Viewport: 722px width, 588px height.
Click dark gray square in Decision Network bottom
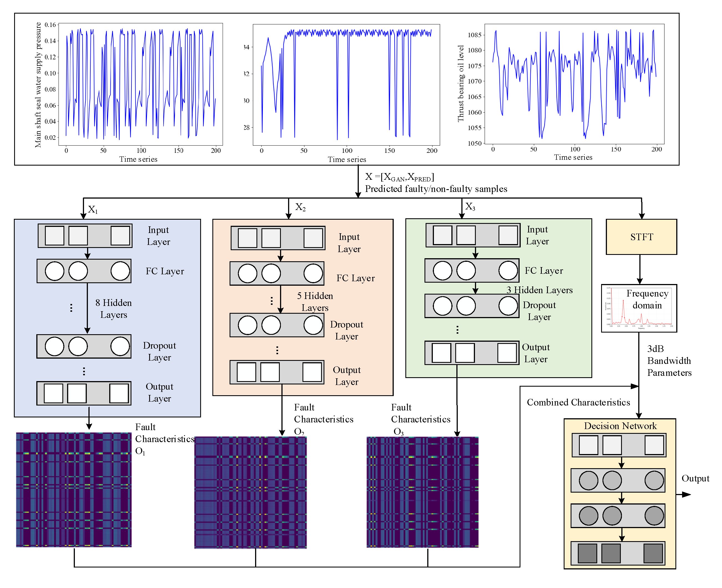(587, 553)
